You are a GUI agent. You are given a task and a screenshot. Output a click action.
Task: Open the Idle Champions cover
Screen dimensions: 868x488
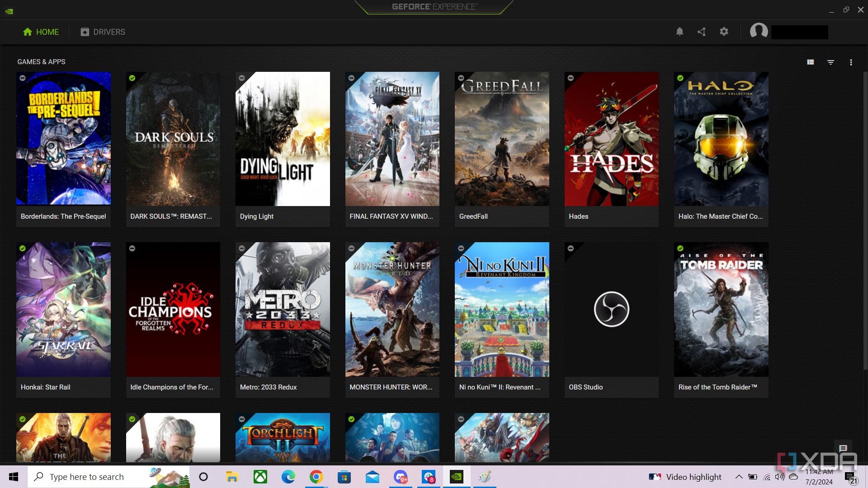[x=173, y=310]
